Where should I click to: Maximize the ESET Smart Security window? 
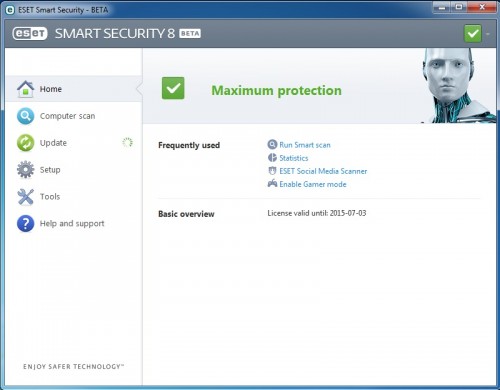pyautogui.click(x=459, y=7)
